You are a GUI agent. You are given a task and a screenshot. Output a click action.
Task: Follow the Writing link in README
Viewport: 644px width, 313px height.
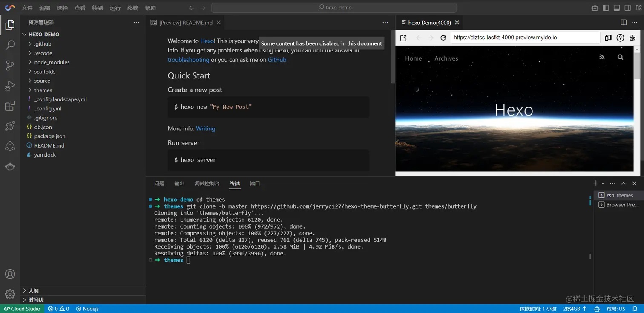tap(205, 128)
